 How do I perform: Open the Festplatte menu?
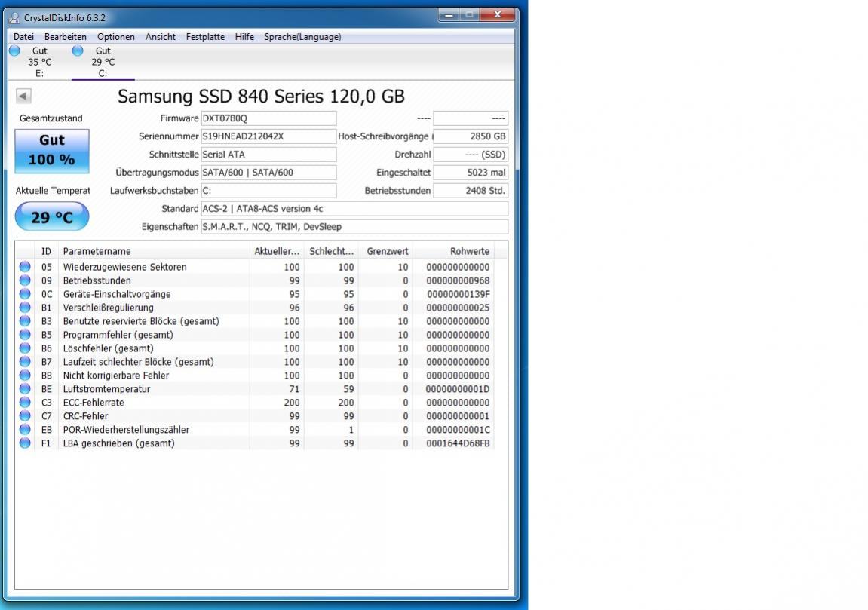click(205, 37)
